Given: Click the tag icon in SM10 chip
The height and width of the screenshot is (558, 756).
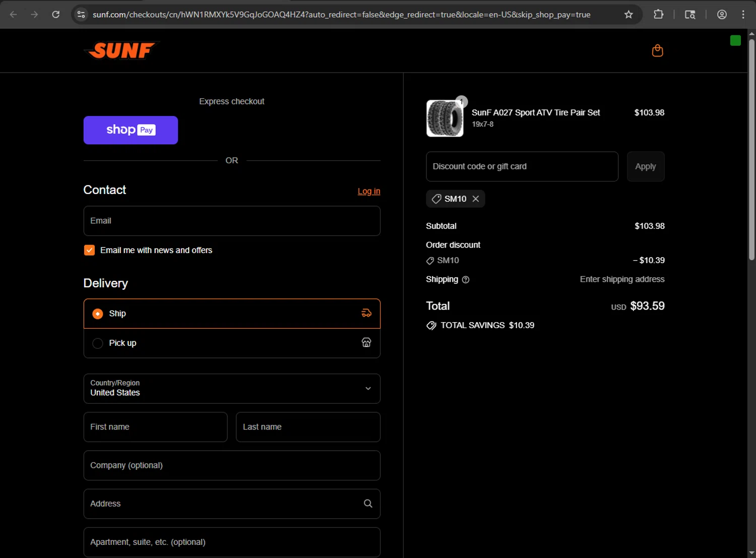Looking at the screenshot, I should (x=436, y=199).
